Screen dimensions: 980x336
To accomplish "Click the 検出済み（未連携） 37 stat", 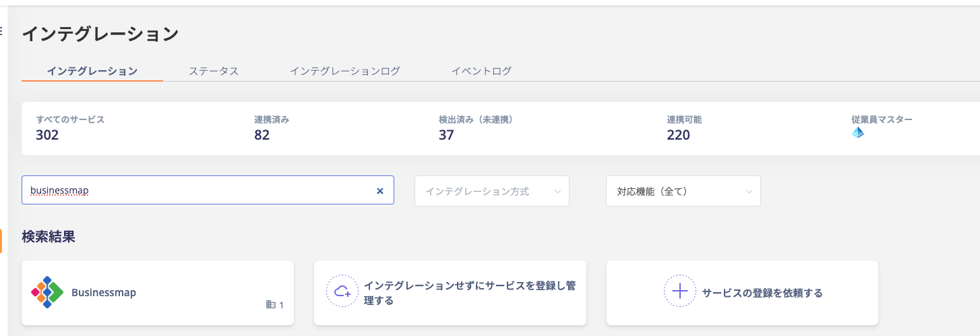I will 476,128.
